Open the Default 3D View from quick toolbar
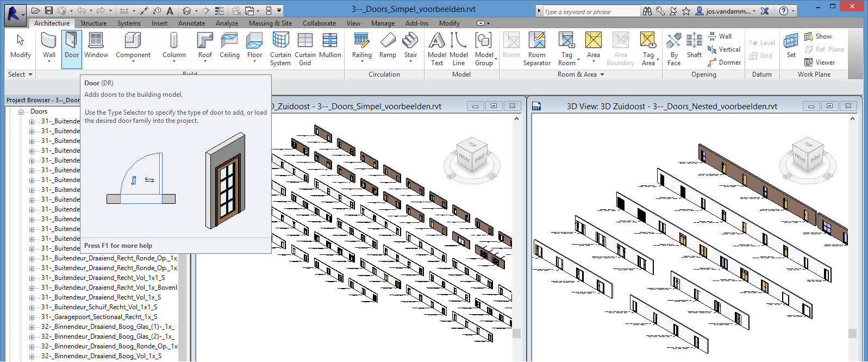Screen dimensions: 868x362 point(187,10)
